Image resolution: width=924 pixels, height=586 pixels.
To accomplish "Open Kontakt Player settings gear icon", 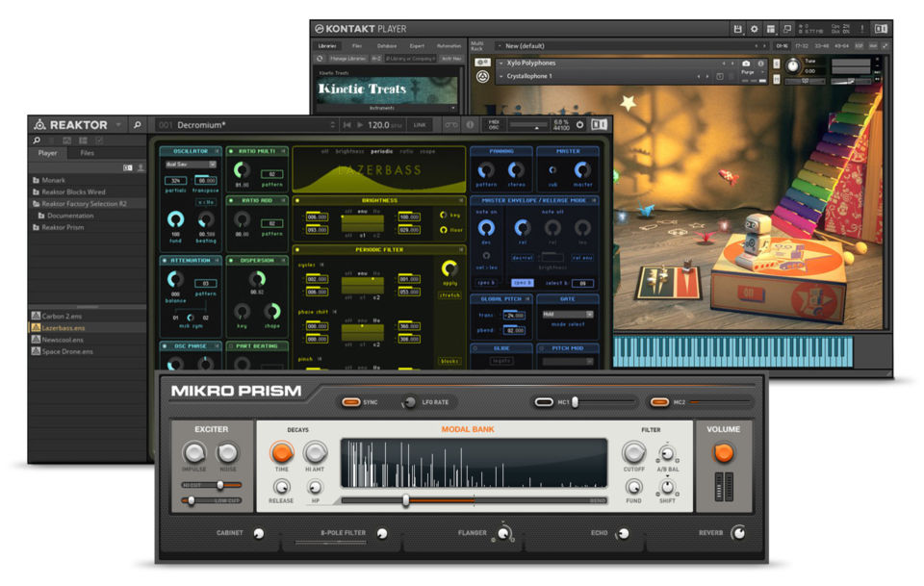I will (x=754, y=28).
